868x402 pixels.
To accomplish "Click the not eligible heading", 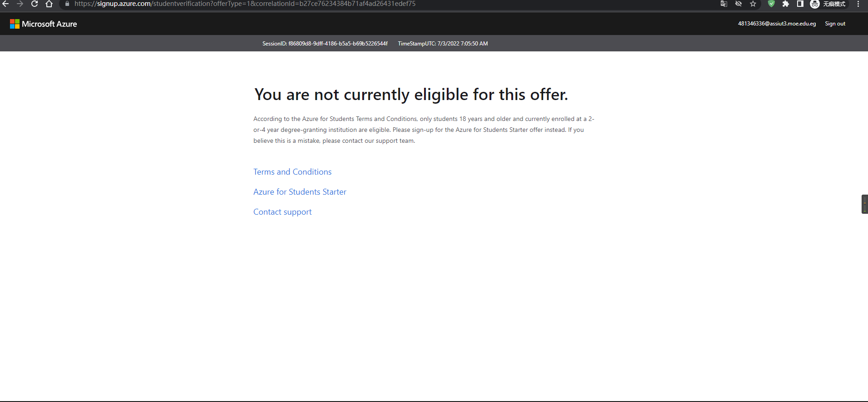I will 411,95.
